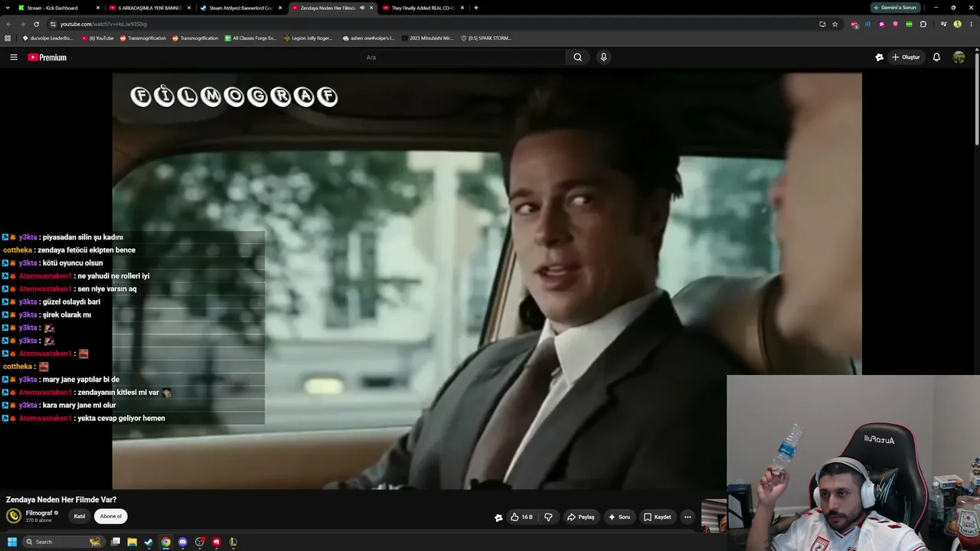This screenshot has height=551, width=980.
Task: Click the YouTube sparkle icon beside Oluştur
Action: pyautogui.click(x=879, y=57)
